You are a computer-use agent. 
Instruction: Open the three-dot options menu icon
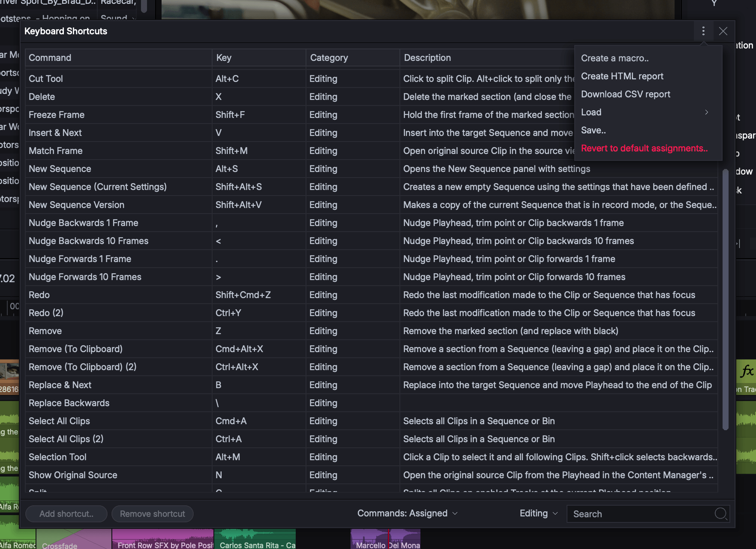click(703, 31)
